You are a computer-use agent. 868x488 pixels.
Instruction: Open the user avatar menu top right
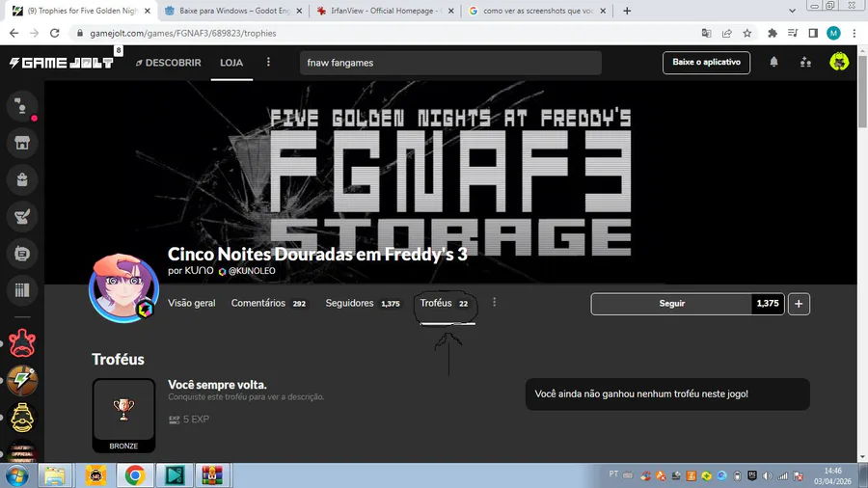coord(839,62)
